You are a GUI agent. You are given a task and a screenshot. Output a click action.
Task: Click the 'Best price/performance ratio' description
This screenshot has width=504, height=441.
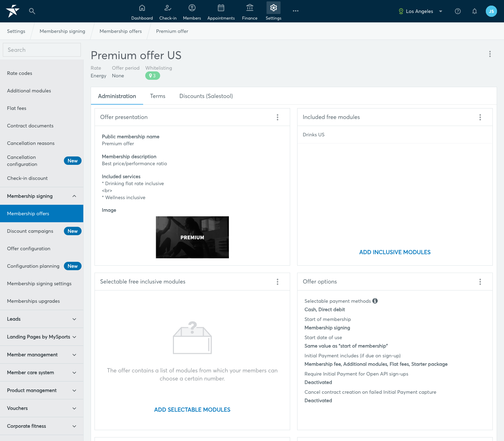(x=134, y=163)
